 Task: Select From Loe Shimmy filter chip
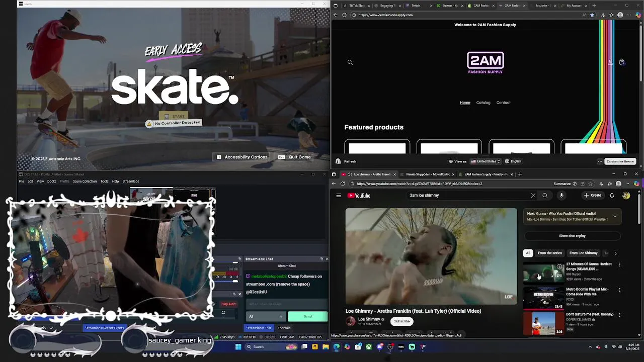tap(583, 253)
